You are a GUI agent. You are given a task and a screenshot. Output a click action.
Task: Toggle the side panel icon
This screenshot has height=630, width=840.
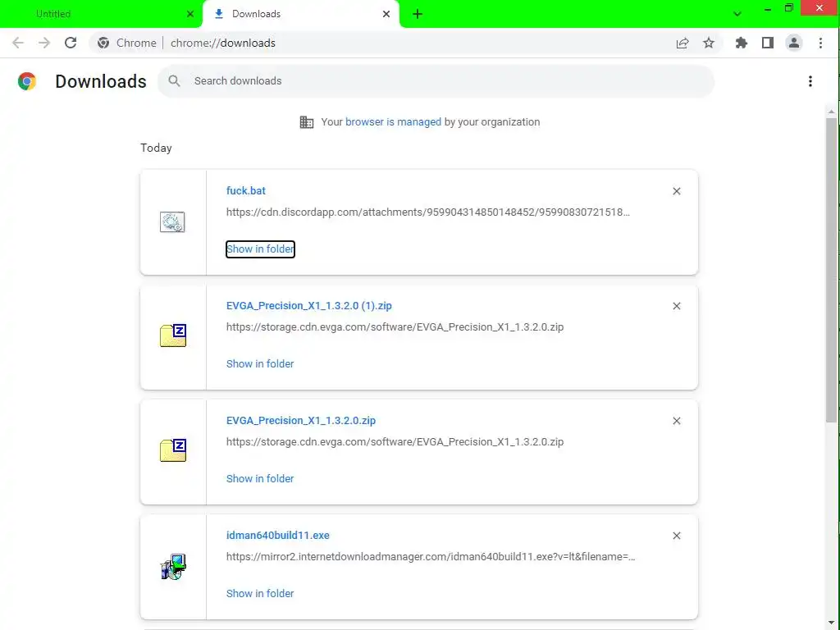click(768, 43)
